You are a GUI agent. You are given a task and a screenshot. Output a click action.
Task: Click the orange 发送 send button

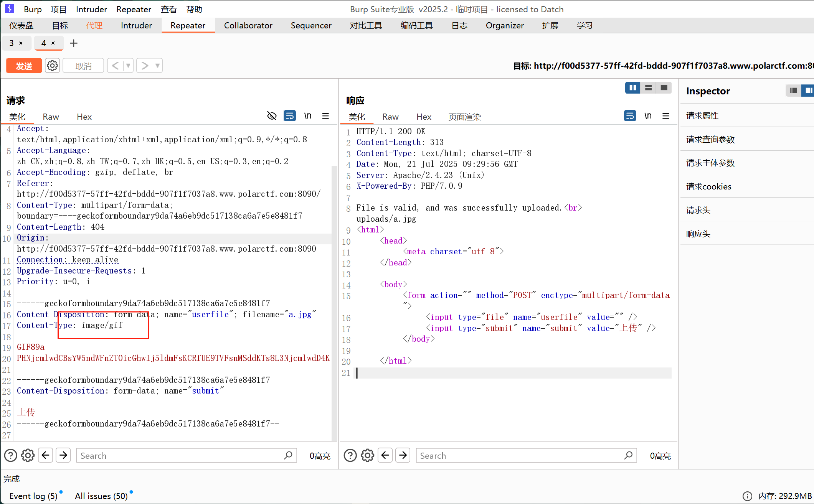click(24, 66)
